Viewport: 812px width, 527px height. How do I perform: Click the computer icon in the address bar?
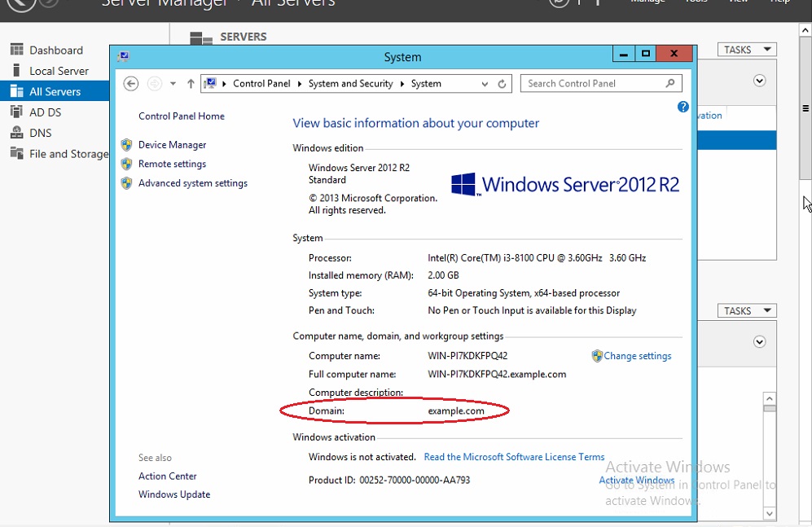click(x=210, y=83)
